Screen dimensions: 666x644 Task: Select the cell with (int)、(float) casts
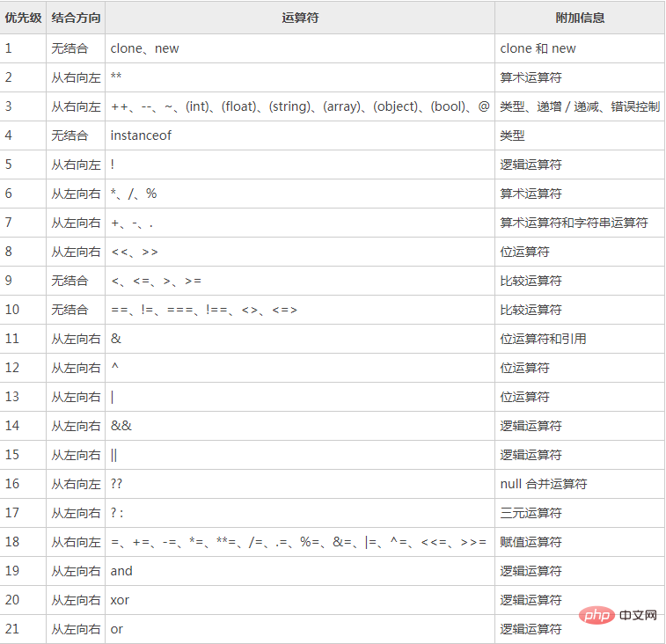coord(300,106)
